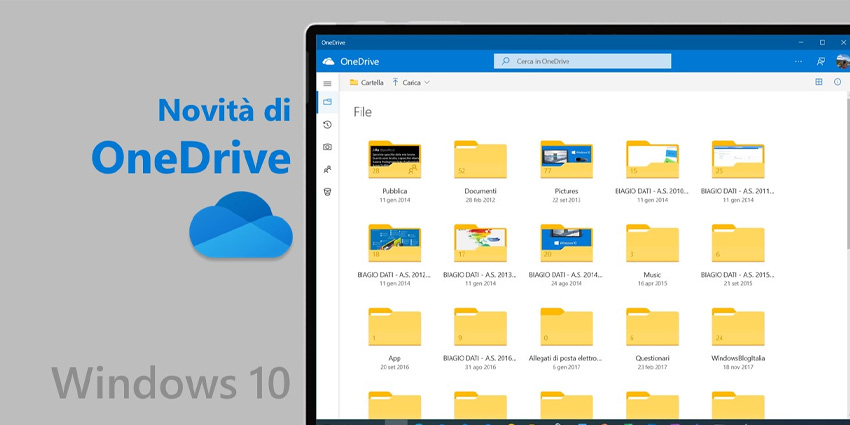Open the Documenti folder icon
850x425 pixels.
(480, 159)
